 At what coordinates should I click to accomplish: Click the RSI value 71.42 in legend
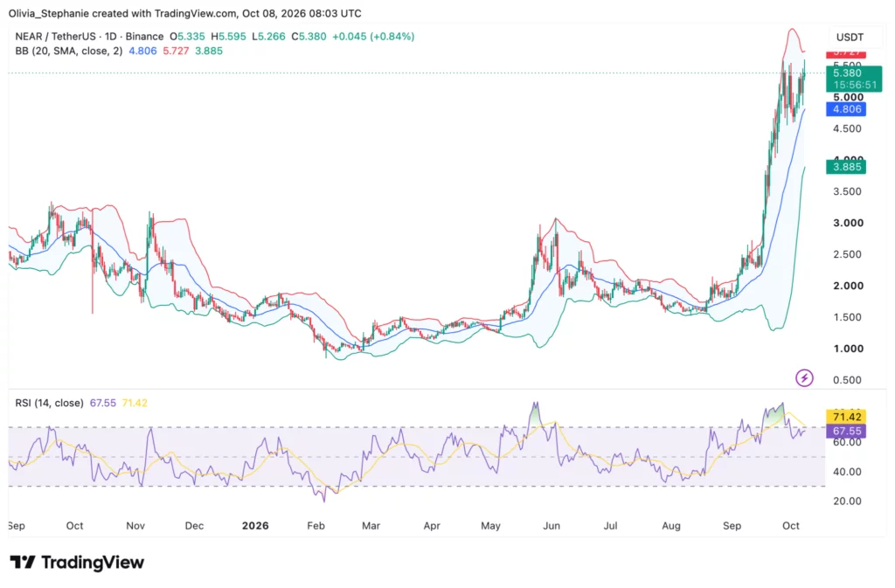(135, 404)
